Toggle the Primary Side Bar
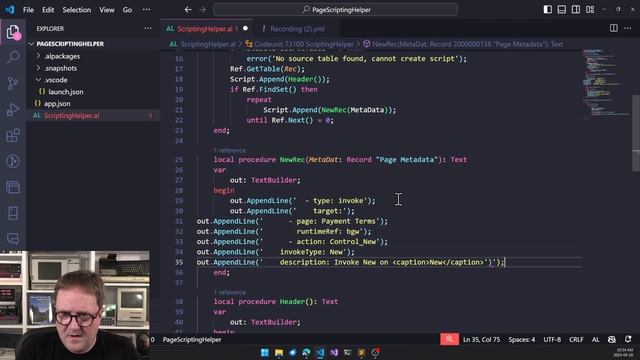640x360 pixels. [x=548, y=9]
